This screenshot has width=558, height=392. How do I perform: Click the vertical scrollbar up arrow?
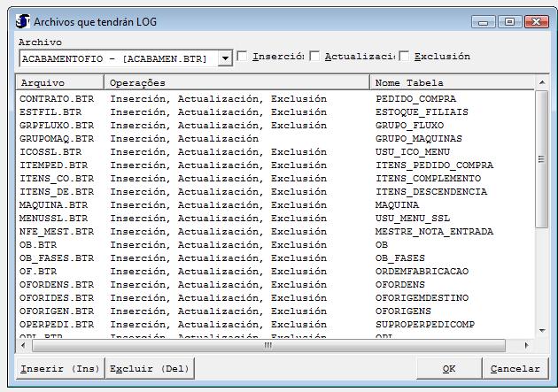click(543, 83)
